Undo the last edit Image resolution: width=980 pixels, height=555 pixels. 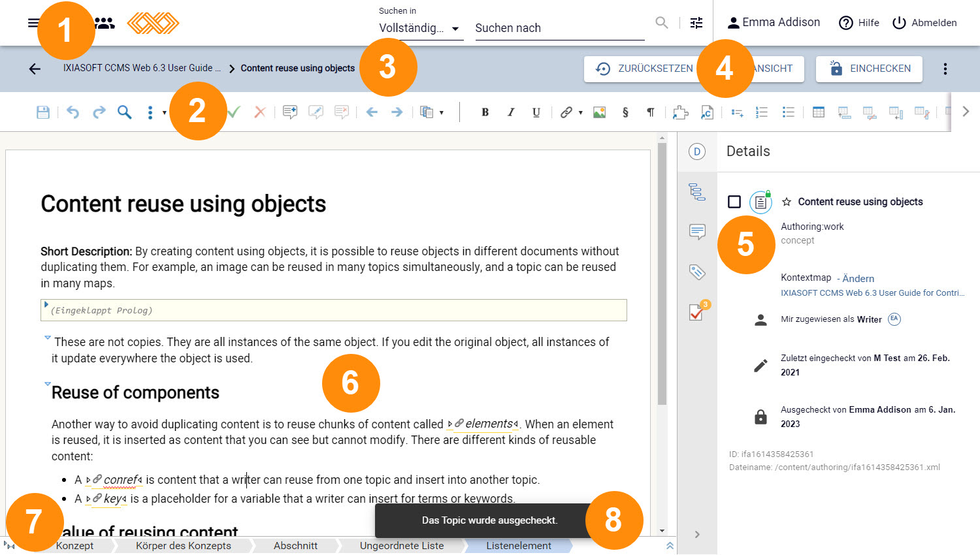(x=73, y=112)
